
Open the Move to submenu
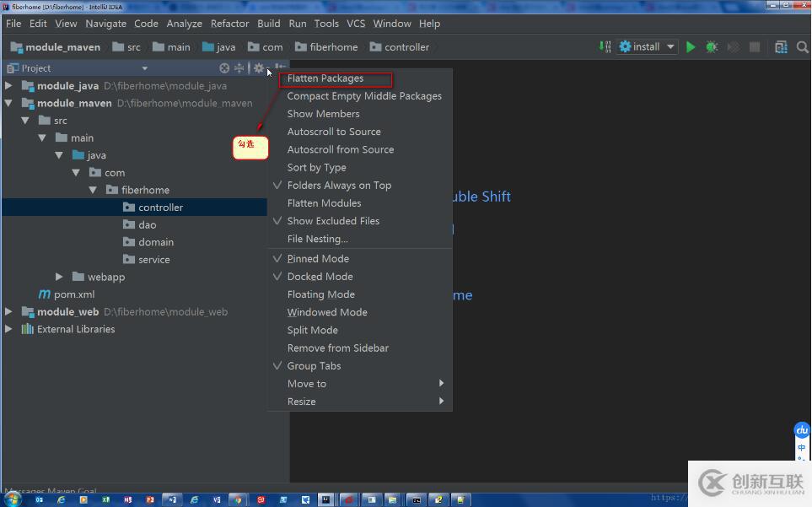pyautogui.click(x=307, y=384)
